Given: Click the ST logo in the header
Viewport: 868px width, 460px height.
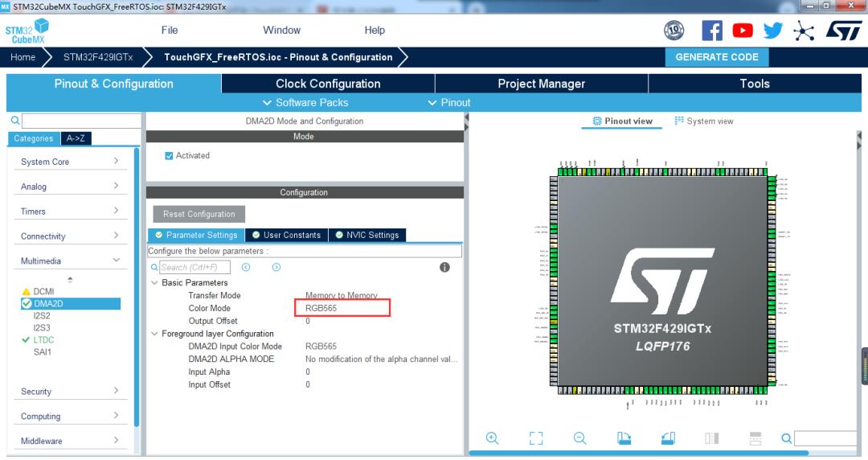Looking at the screenshot, I should pyautogui.click(x=844, y=31).
